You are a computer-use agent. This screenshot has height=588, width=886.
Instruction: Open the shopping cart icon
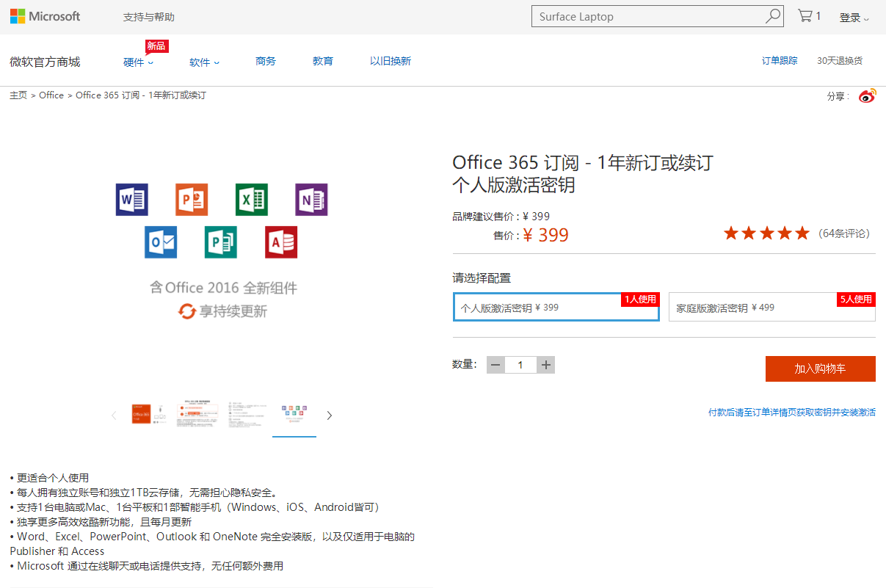[806, 16]
